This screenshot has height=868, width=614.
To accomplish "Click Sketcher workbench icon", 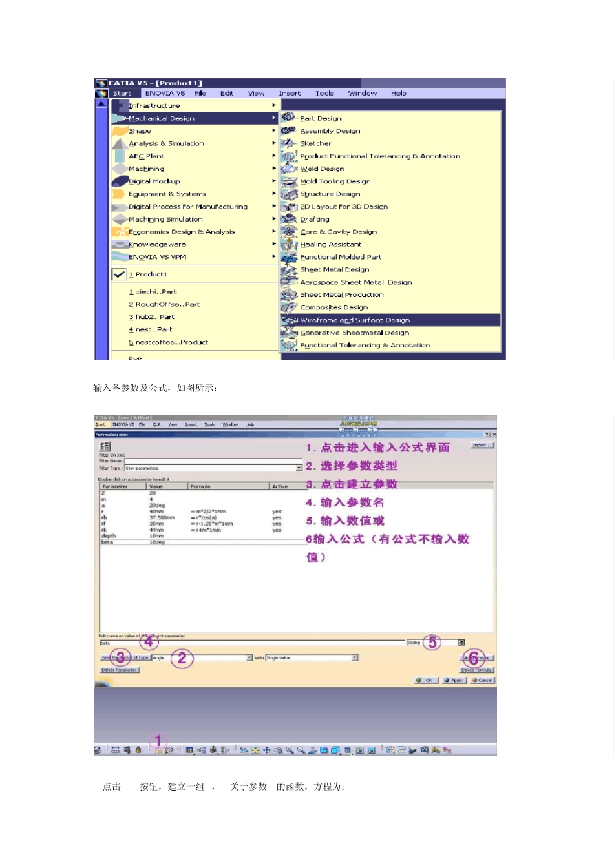I will 288,143.
